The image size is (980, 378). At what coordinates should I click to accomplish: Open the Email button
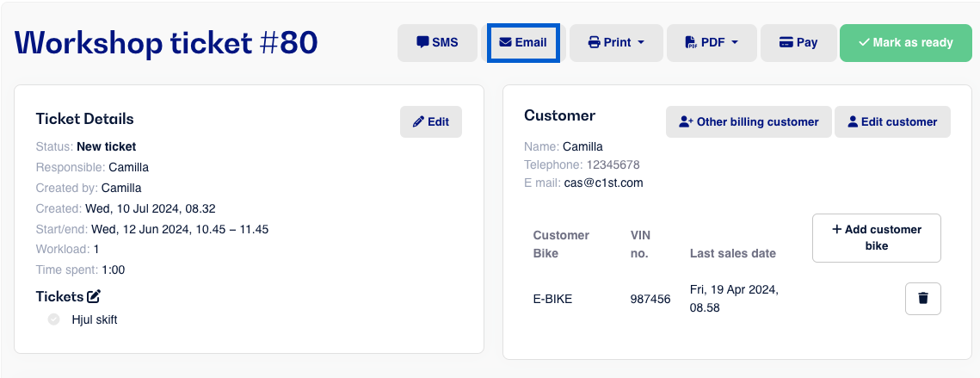click(523, 42)
